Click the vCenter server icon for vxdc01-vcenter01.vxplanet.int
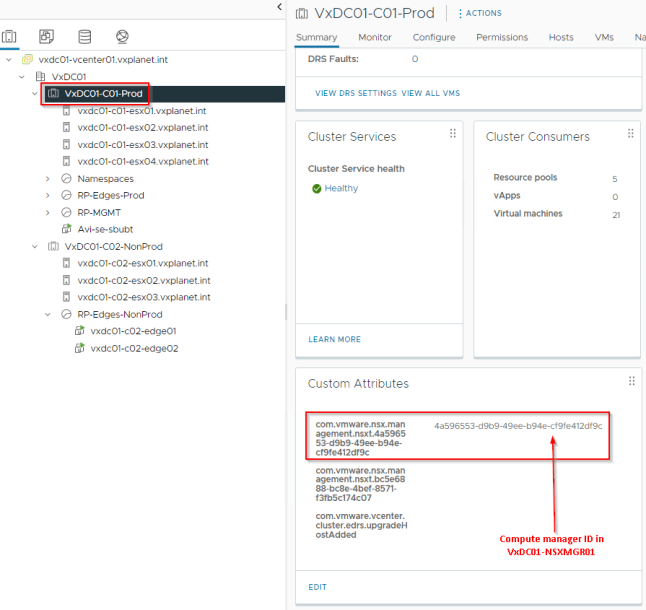The height and width of the screenshot is (610, 646). [x=27, y=59]
